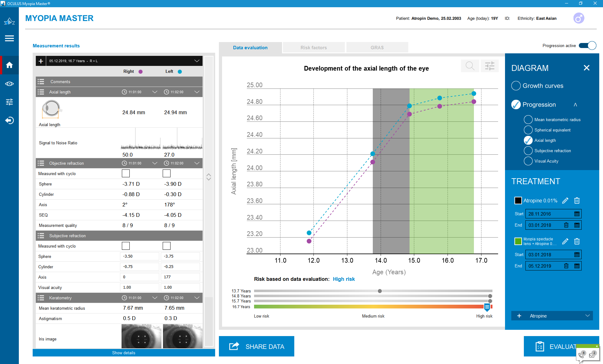603x364 pixels.
Task: Click Show details bar
Action: [x=124, y=353]
